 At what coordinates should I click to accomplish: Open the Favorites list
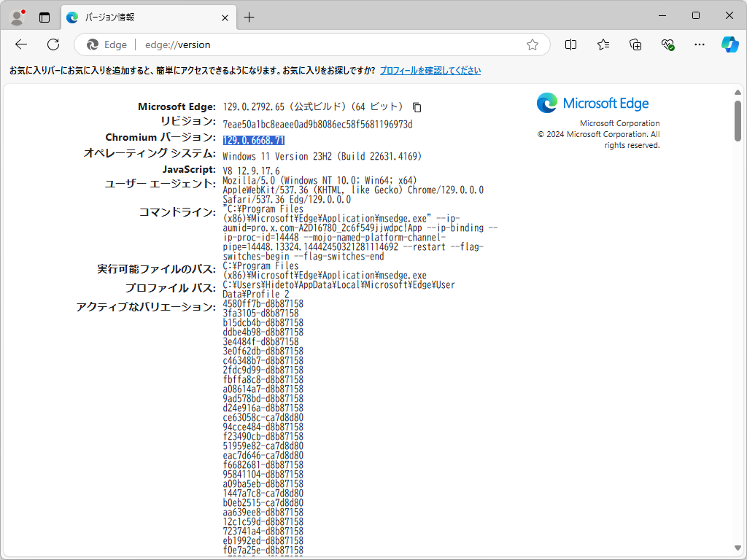603,44
